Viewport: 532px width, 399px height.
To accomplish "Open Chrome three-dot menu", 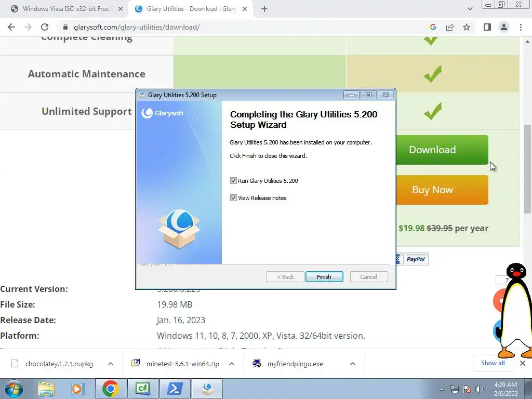I will 521,27.
